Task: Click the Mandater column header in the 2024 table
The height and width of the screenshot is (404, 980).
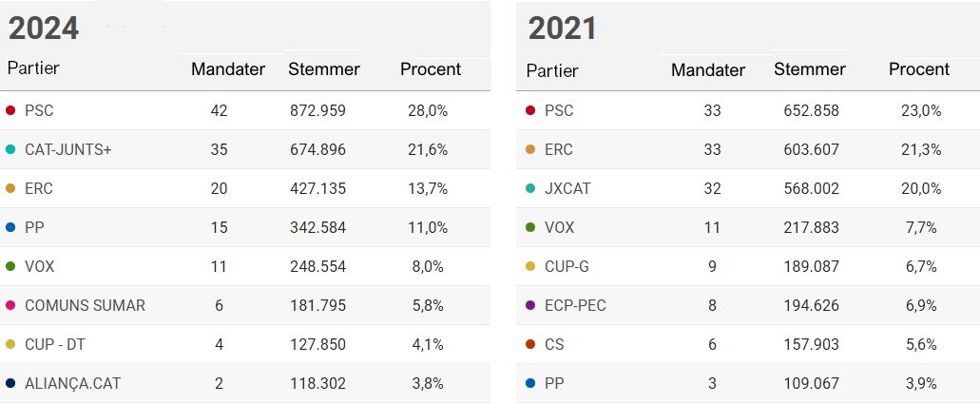Action: pyautogui.click(x=228, y=69)
